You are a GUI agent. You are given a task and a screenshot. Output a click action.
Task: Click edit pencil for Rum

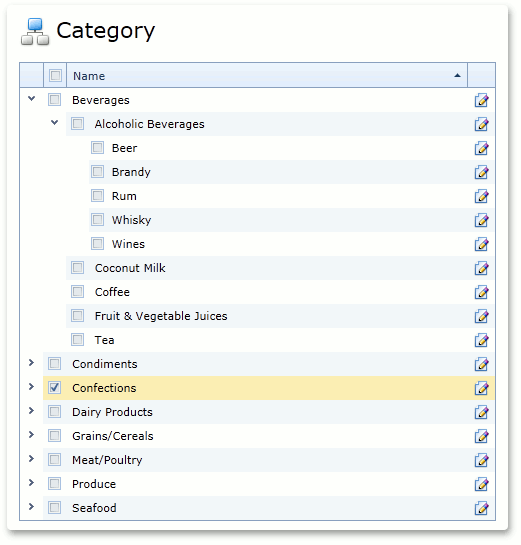tap(481, 196)
